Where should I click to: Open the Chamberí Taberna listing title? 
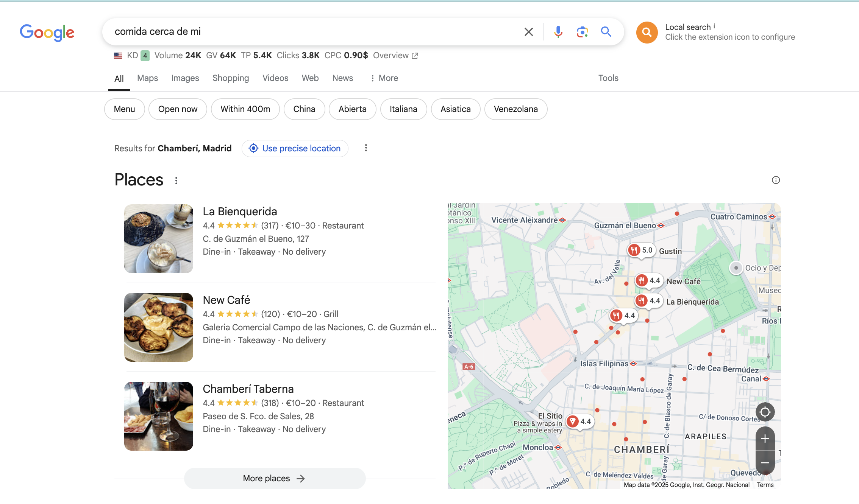(x=248, y=389)
